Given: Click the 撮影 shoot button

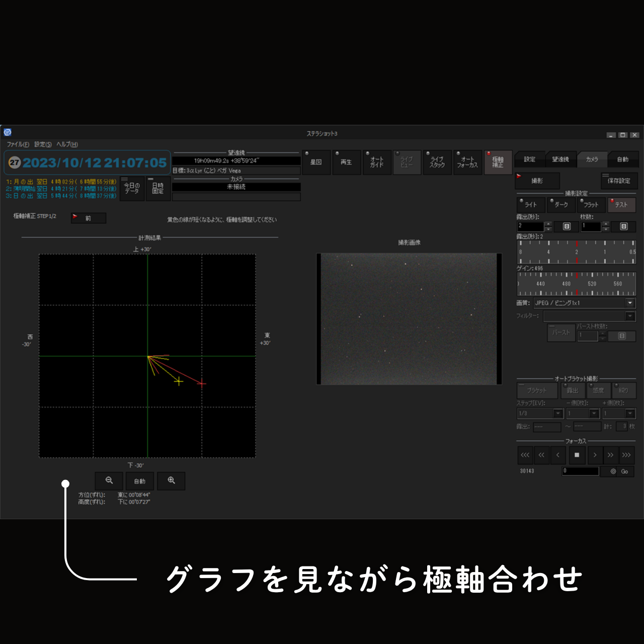Looking at the screenshot, I should (x=537, y=181).
